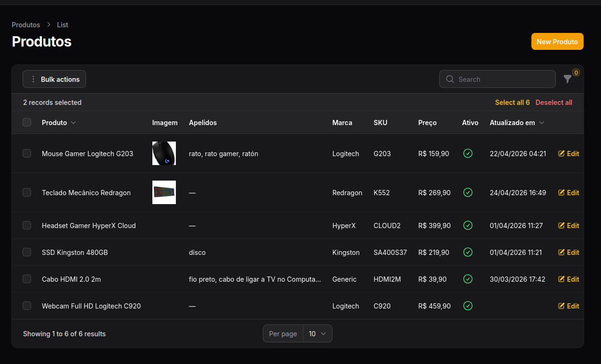
Task: Open the table filter funnel icon
Action: click(568, 79)
